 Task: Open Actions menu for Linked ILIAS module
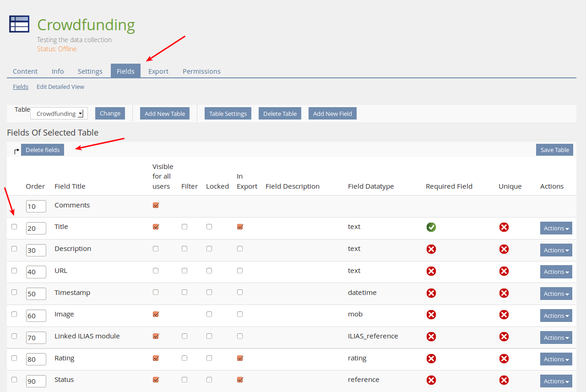coord(556,338)
